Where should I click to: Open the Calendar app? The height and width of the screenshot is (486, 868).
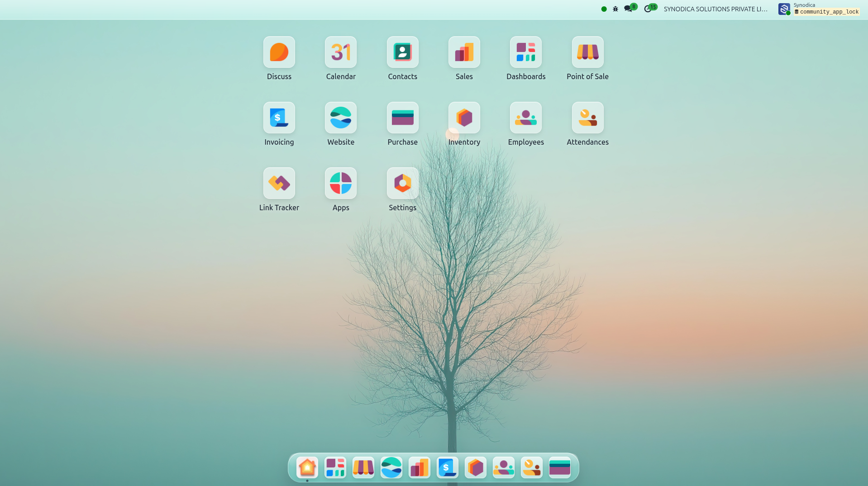[341, 52]
